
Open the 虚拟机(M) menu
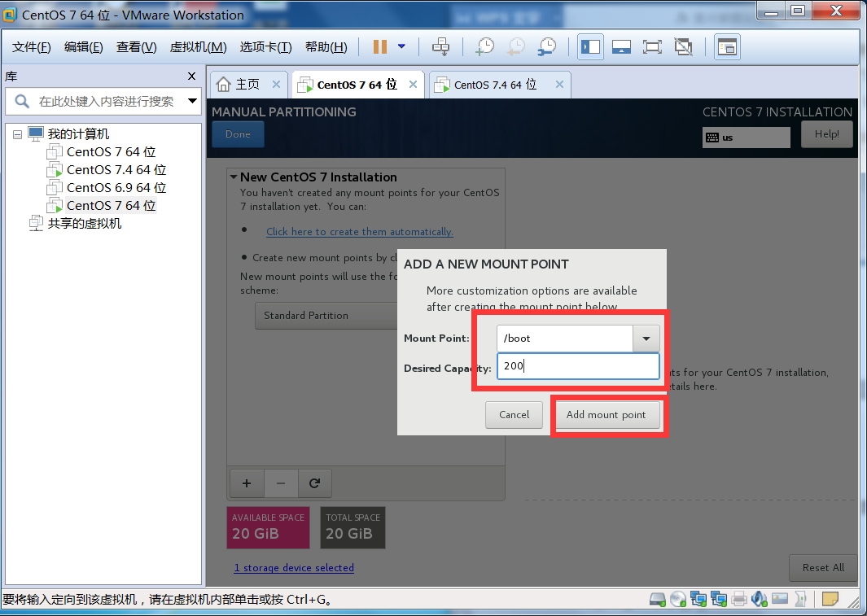(x=198, y=47)
